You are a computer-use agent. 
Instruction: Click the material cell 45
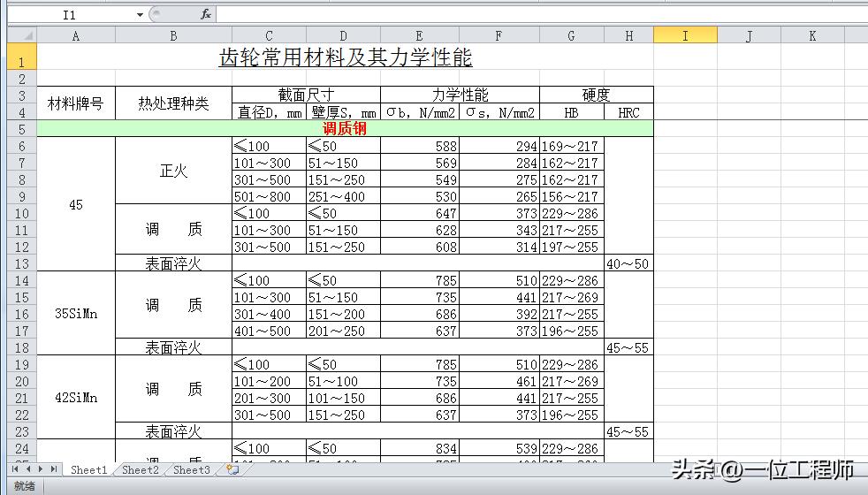tap(76, 204)
